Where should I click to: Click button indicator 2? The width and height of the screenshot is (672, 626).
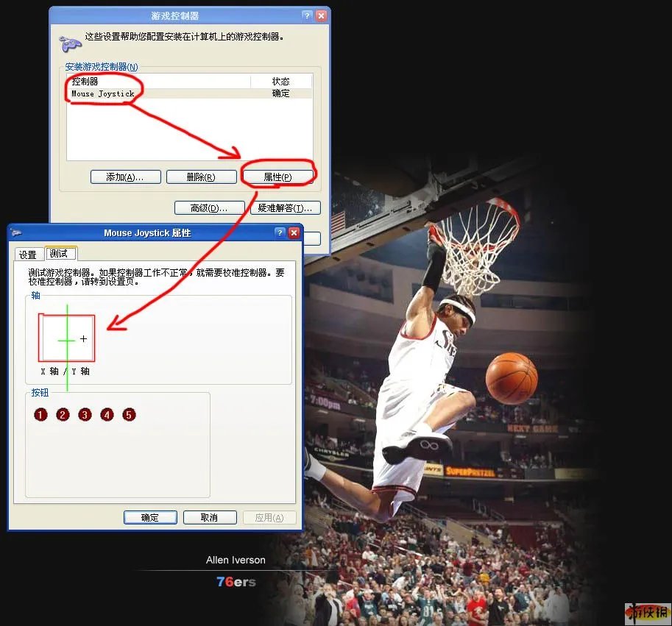coord(63,414)
